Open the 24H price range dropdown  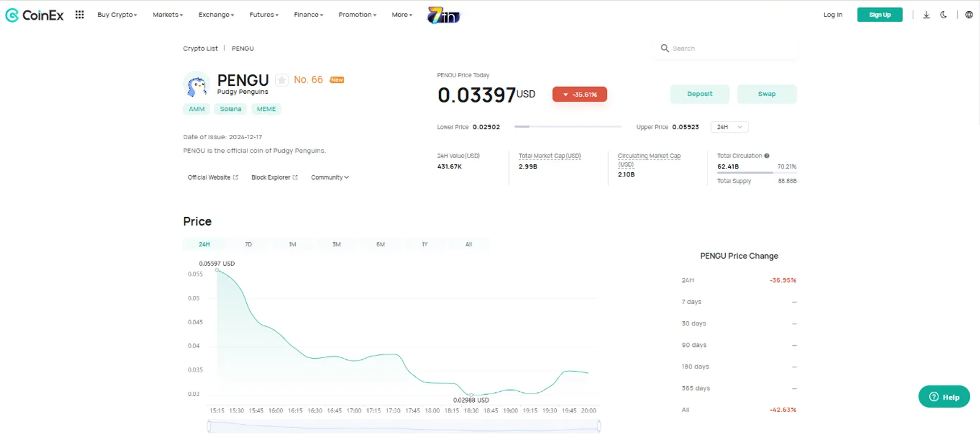tap(729, 127)
